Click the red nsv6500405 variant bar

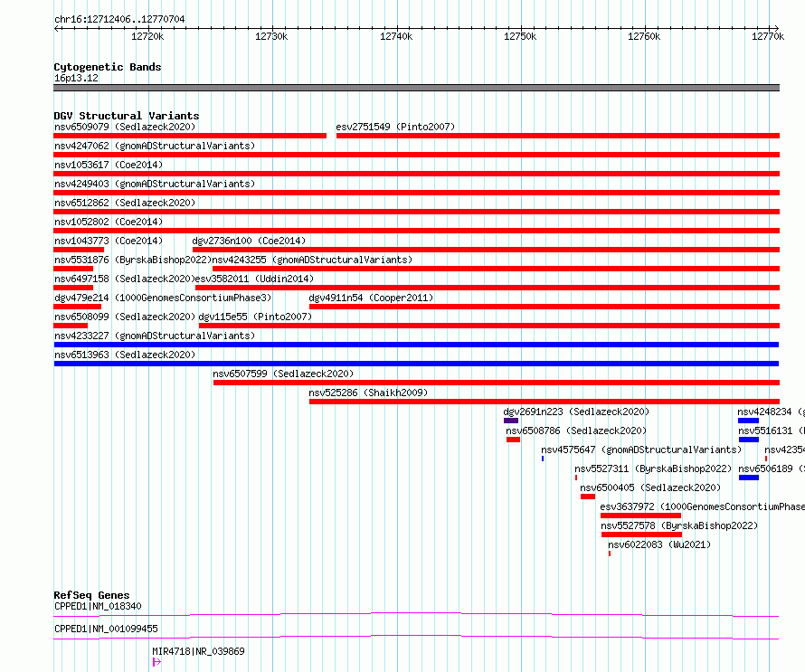(x=588, y=497)
